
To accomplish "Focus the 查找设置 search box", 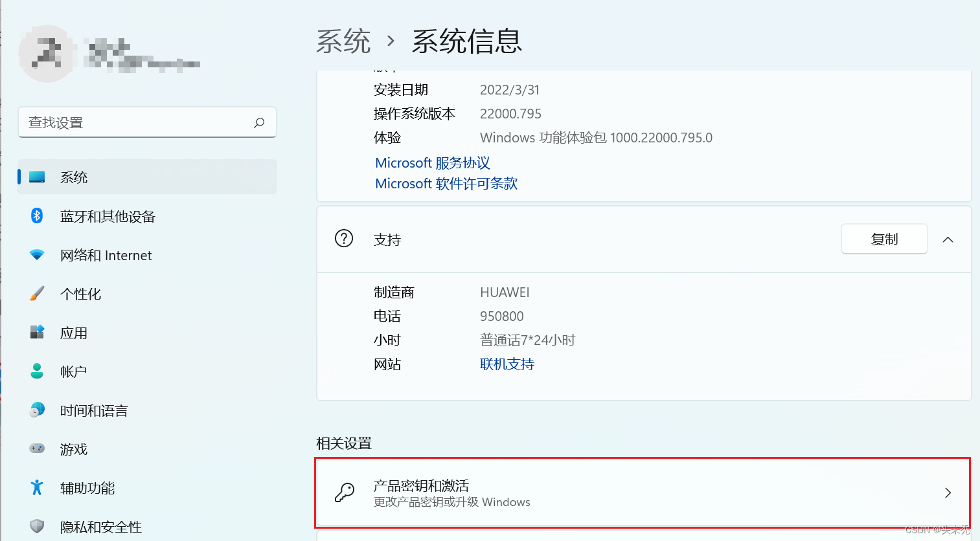I will (x=136, y=122).
